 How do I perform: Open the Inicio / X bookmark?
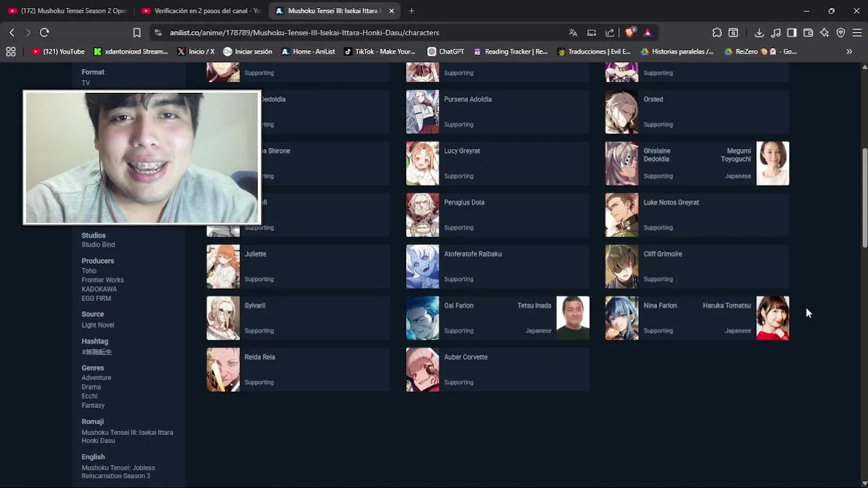[x=196, y=52]
